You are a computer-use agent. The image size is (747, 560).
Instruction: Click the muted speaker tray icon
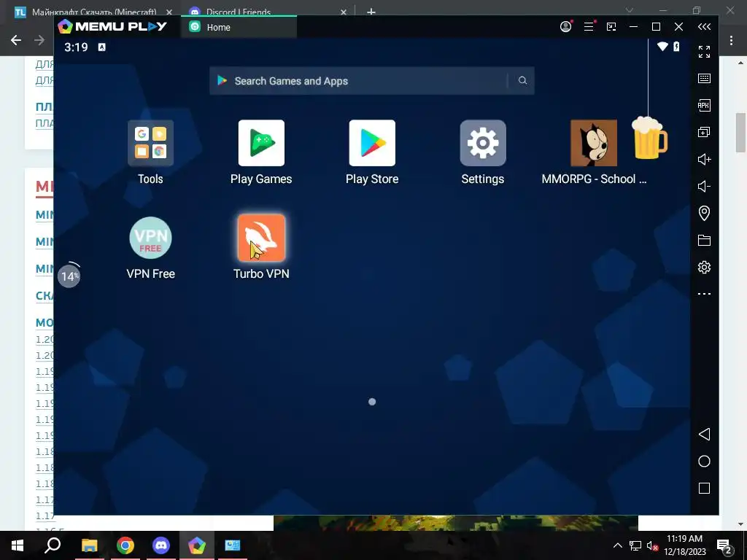tap(652, 545)
